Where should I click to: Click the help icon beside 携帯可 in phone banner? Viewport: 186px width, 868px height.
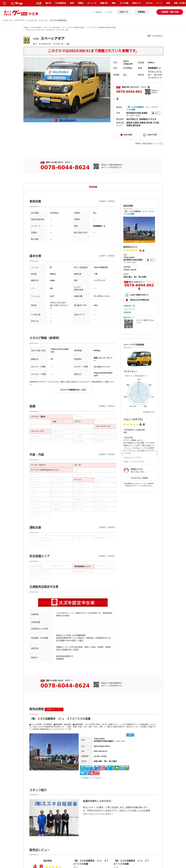coord(72,162)
